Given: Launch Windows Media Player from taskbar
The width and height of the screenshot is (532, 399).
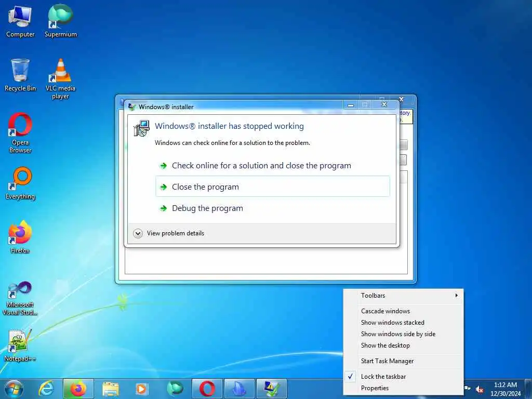Looking at the screenshot, I should [142, 389].
